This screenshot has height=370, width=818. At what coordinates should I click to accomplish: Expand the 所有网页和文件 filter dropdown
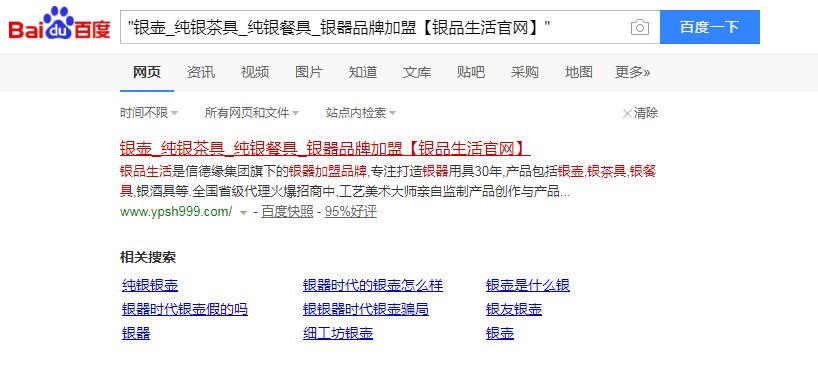(252, 113)
